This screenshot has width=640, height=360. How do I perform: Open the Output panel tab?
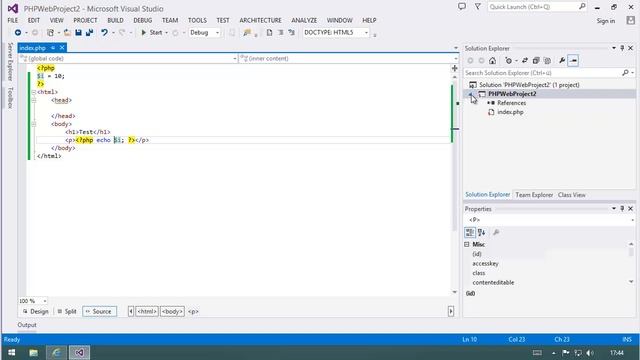27,325
